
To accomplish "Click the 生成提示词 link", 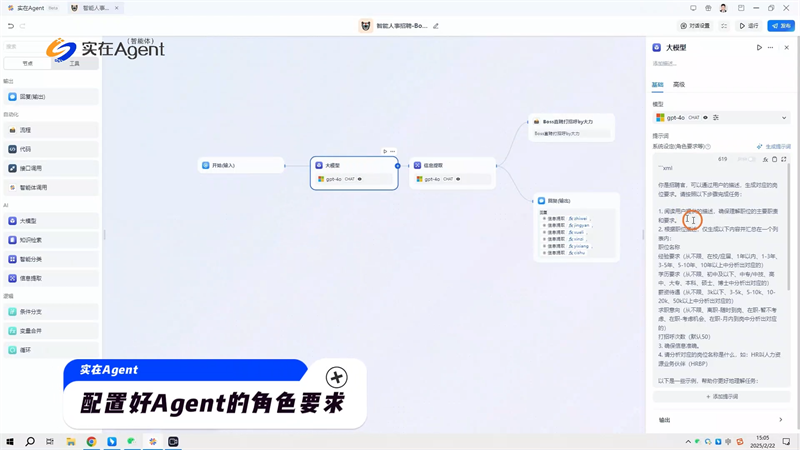I will pyautogui.click(x=774, y=146).
